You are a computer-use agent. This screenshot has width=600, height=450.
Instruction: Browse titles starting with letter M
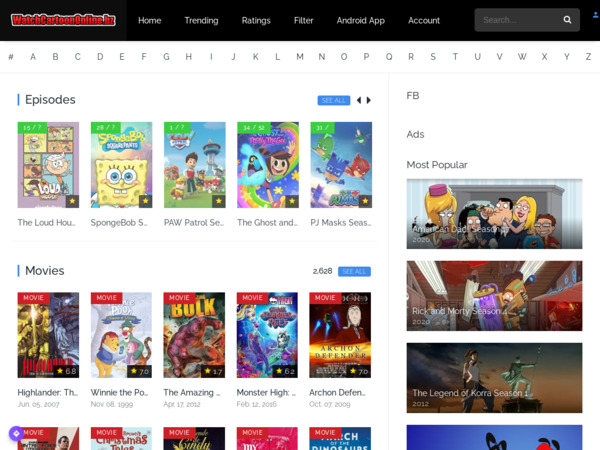(300, 57)
